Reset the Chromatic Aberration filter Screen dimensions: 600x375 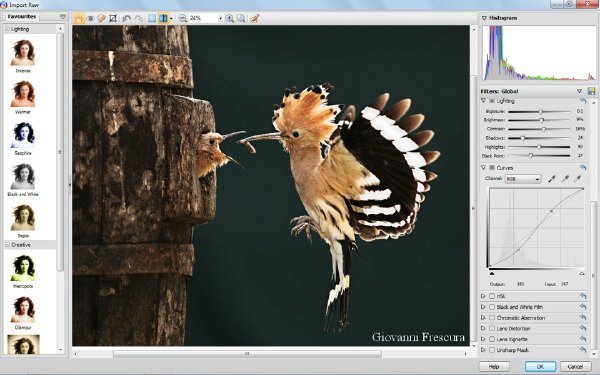pos(583,318)
